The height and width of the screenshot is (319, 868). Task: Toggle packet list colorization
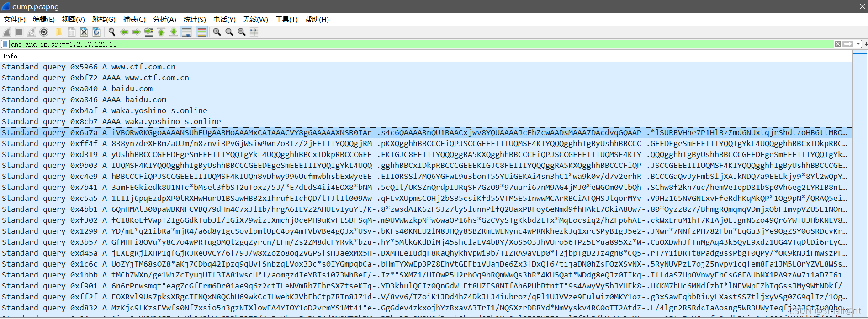coord(201,32)
